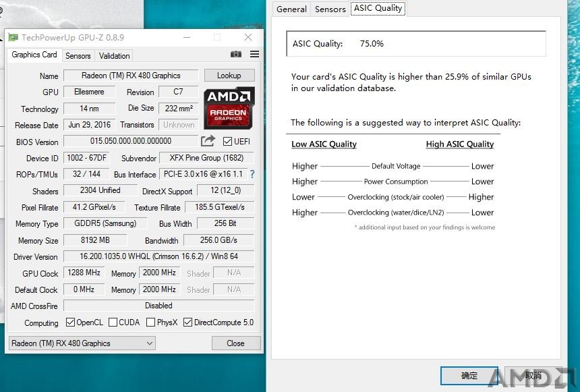The height and width of the screenshot is (392, 580).
Task: Toggle the DirectCompute 5.0 checkbox
Action: pyautogui.click(x=188, y=323)
